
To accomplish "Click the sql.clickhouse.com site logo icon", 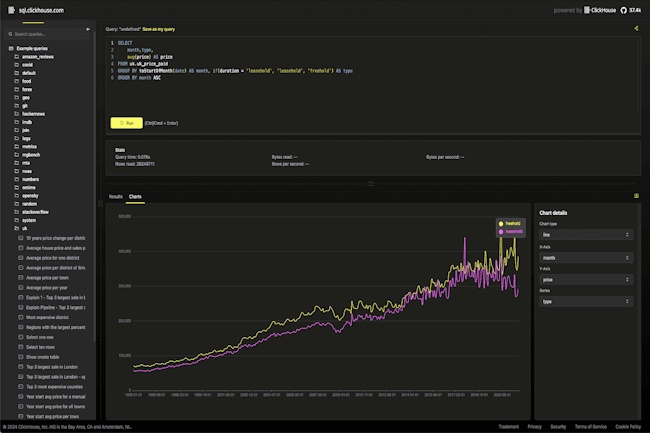I will [x=9, y=9].
